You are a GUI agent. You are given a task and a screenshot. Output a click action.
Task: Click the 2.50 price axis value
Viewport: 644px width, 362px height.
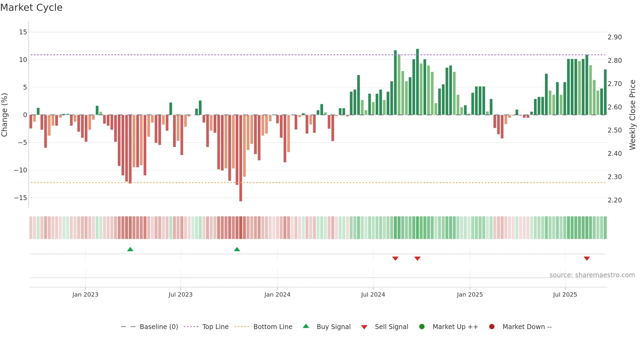pyautogui.click(x=614, y=130)
